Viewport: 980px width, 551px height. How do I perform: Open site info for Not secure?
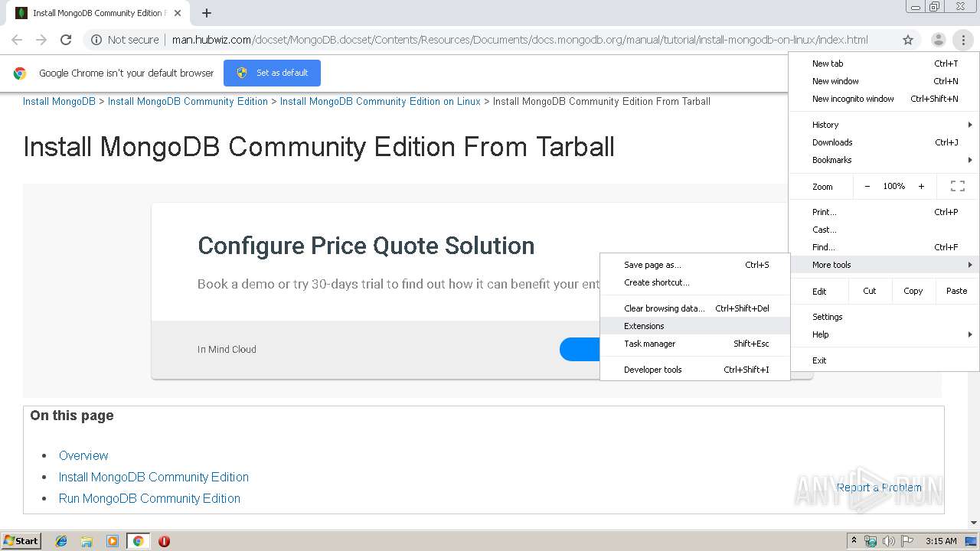[126, 40]
